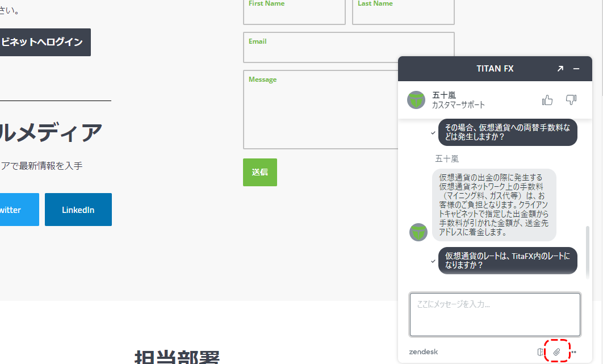Image resolution: width=603 pixels, height=364 pixels.
Task: Click the end chat door icon
Action: pyautogui.click(x=541, y=352)
